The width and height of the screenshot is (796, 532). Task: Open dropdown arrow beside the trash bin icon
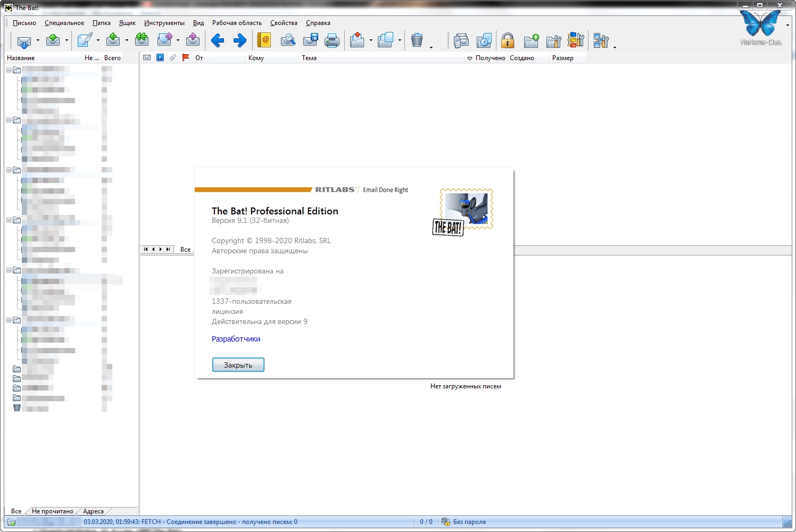431,47
